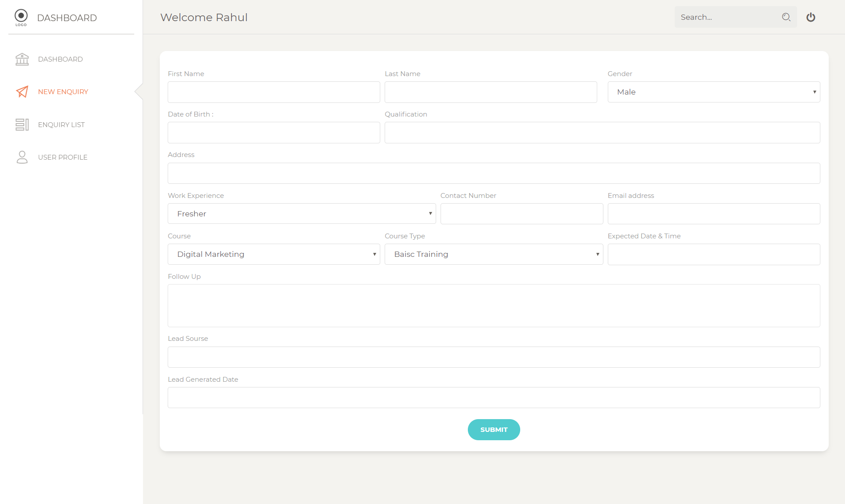This screenshot has height=504, width=845.
Task: Click the Enquiry List navigation icon
Action: (x=22, y=124)
